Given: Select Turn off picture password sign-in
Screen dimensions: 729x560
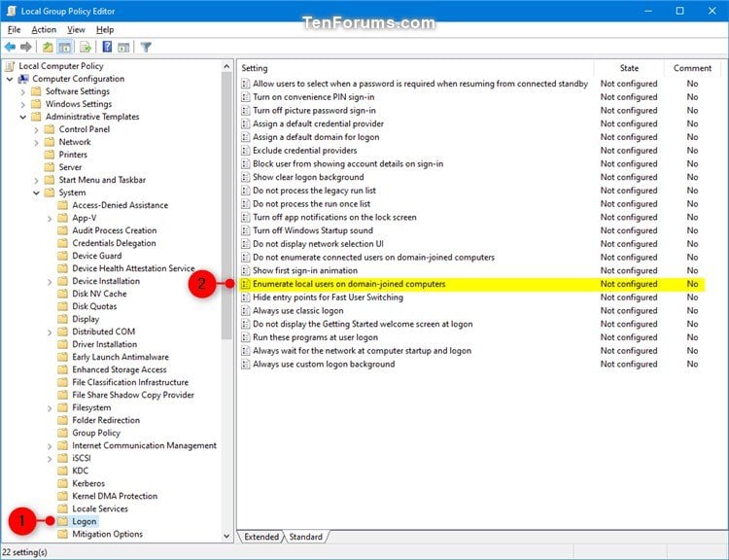Looking at the screenshot, I should tap(472, 111).
